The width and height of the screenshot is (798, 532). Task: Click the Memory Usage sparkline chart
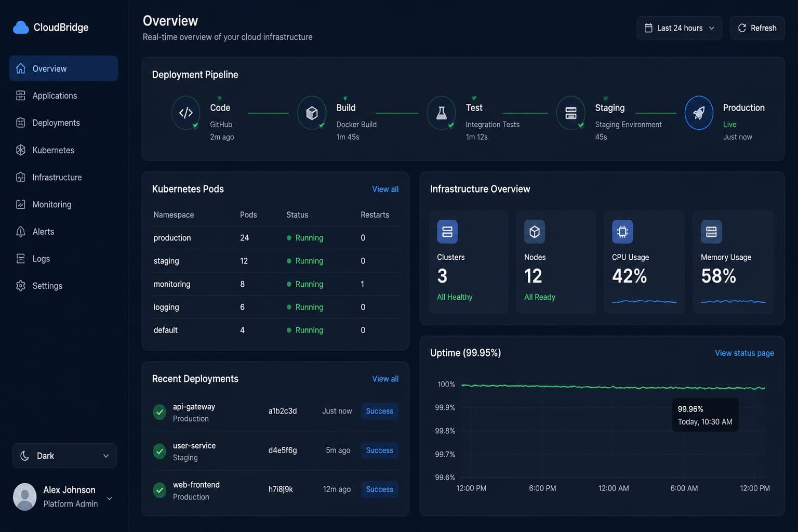pos(733,301)
